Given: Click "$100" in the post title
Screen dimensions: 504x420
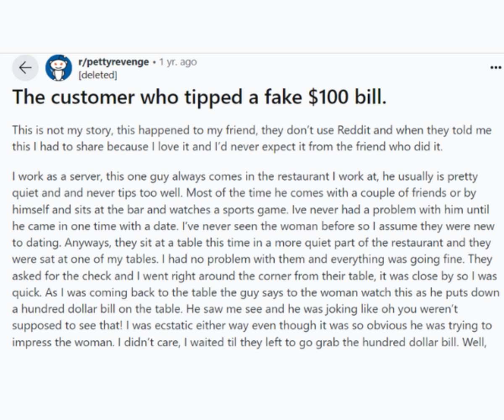Looking at the screenshot, I should point(331,97).
